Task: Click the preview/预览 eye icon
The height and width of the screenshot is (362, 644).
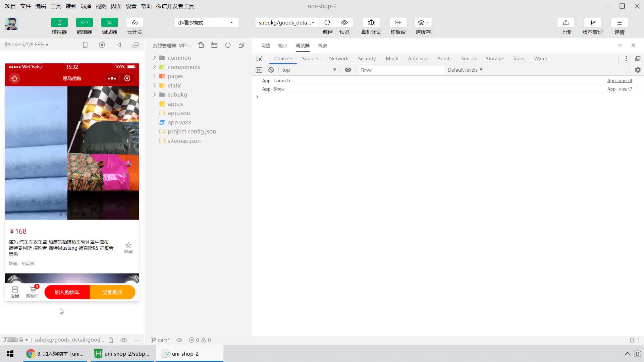Action: [x=344, y=22]
